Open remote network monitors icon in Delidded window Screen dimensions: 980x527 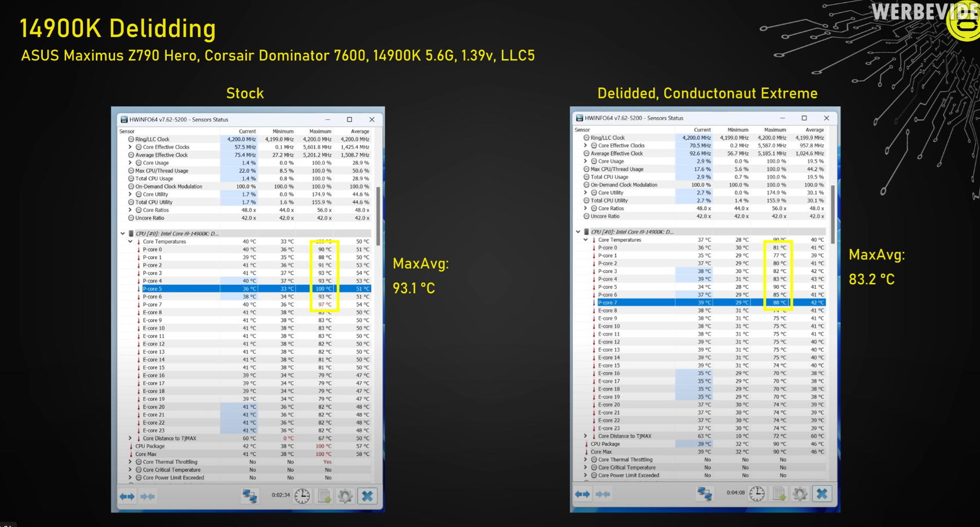pos(705,494)
